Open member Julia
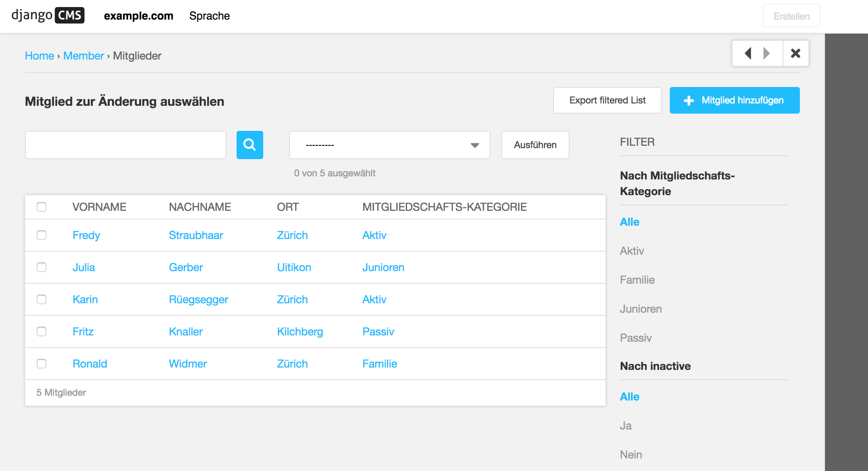 pyautogui.click(x=84, y=267)
